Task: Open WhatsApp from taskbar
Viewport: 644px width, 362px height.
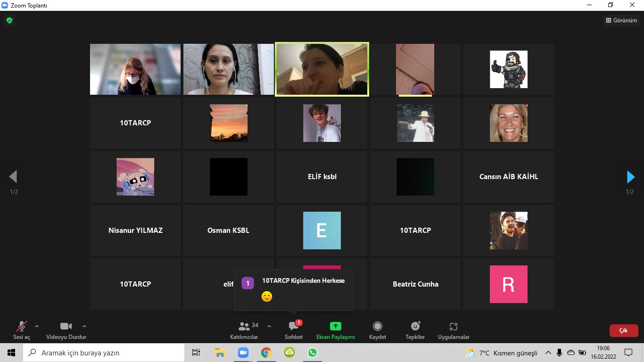Action: (313, 353)
